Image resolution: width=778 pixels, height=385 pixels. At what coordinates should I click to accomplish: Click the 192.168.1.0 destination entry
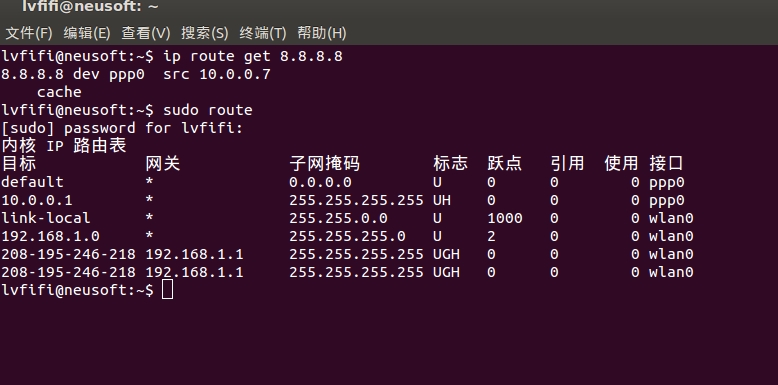pyautogui.click(x=50, y=236)
